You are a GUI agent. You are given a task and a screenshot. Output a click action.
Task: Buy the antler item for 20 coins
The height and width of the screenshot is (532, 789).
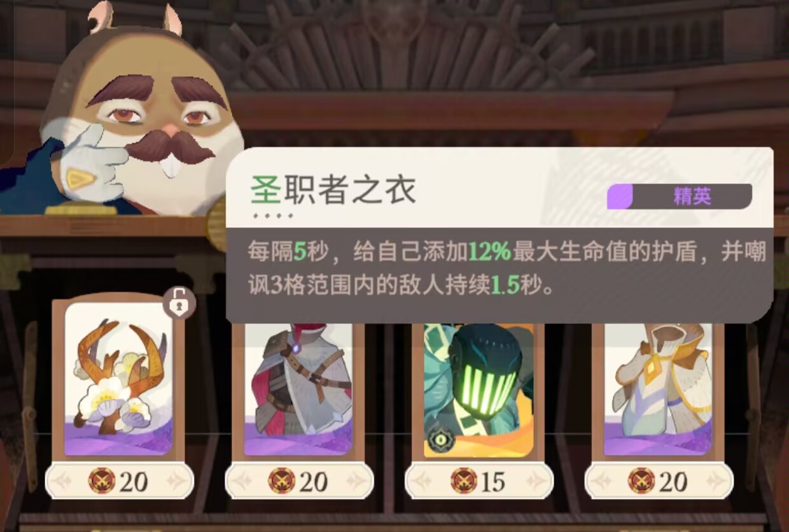[119, 481]
